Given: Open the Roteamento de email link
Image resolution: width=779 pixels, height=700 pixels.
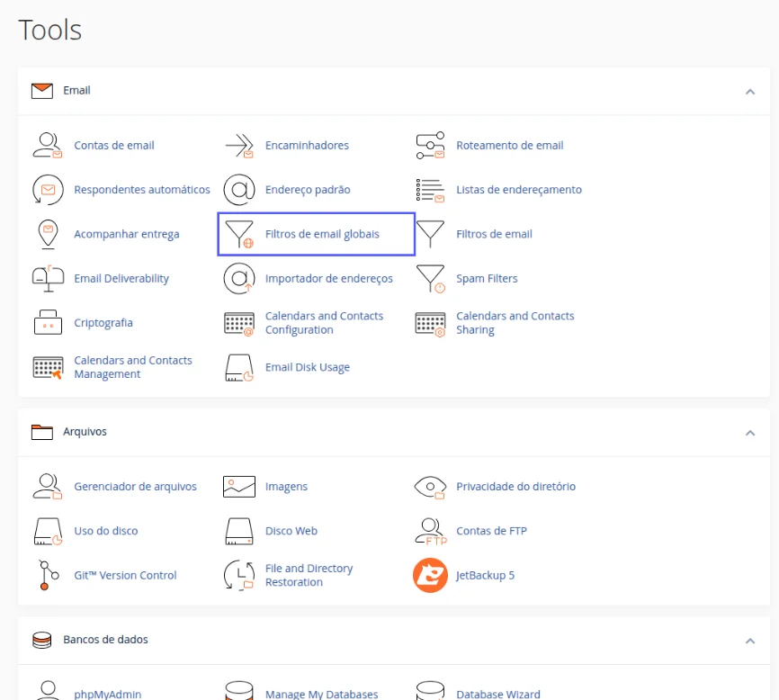Looking at the screenshot, I should [510, 146].
